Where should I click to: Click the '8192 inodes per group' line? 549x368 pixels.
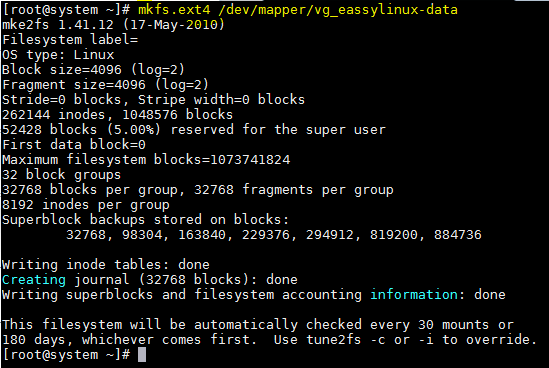pyautogui.click(x=86, y=204)
